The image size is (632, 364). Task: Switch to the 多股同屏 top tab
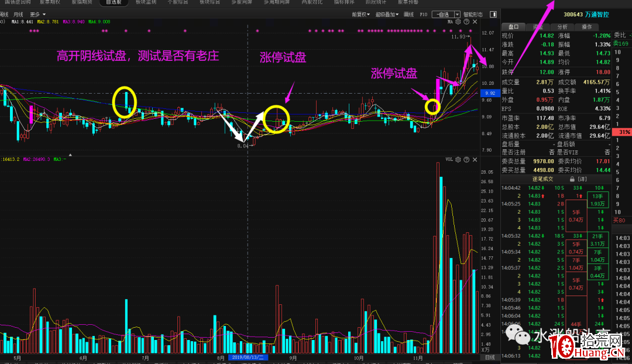pyautogui.click(x=242, y=2)
